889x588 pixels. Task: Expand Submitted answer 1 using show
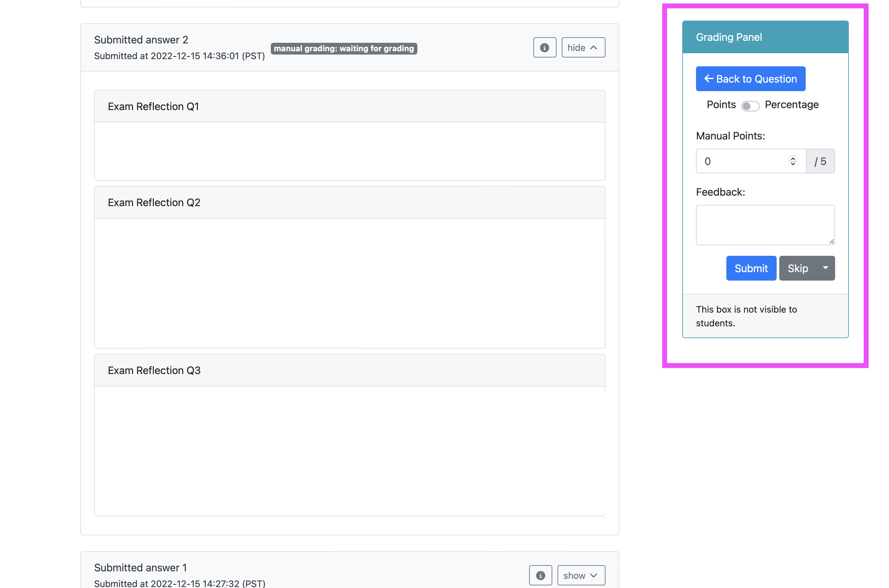580,575
